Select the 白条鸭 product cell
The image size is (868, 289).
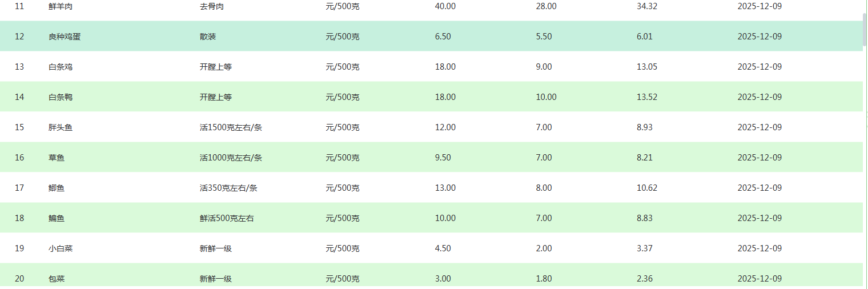pyautogui.click(x=61, y=97)
